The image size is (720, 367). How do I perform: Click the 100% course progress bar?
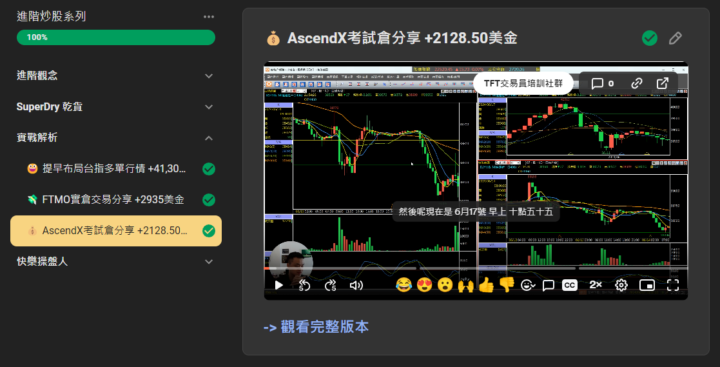pyautogui.click(x=116, y=37)
